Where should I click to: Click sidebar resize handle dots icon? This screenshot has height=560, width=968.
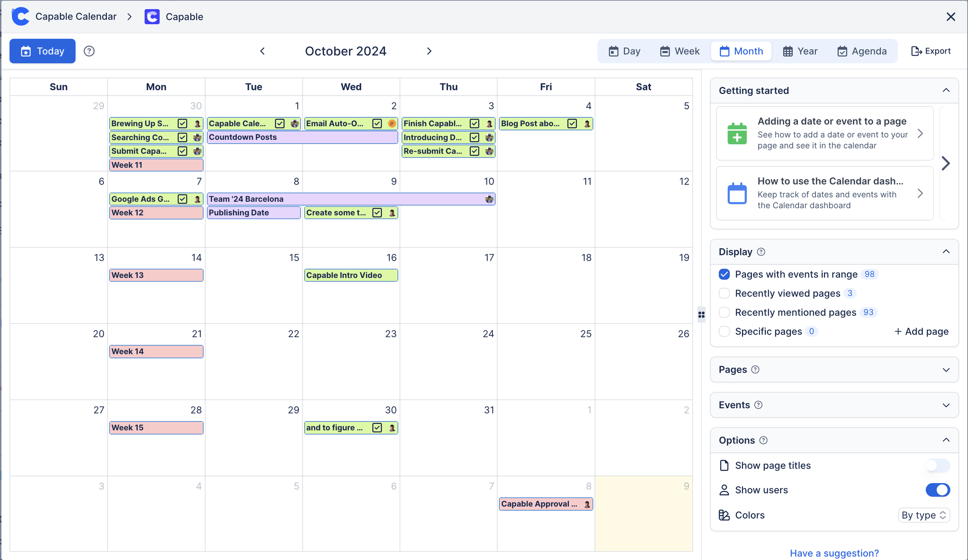701,315
